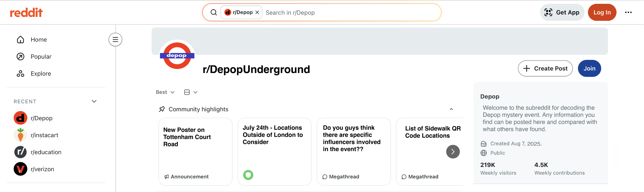Image resolution: width=644 pixels, height=192 pixels.
Task: Open the Best sort dropdown
Action: [165, 92]
